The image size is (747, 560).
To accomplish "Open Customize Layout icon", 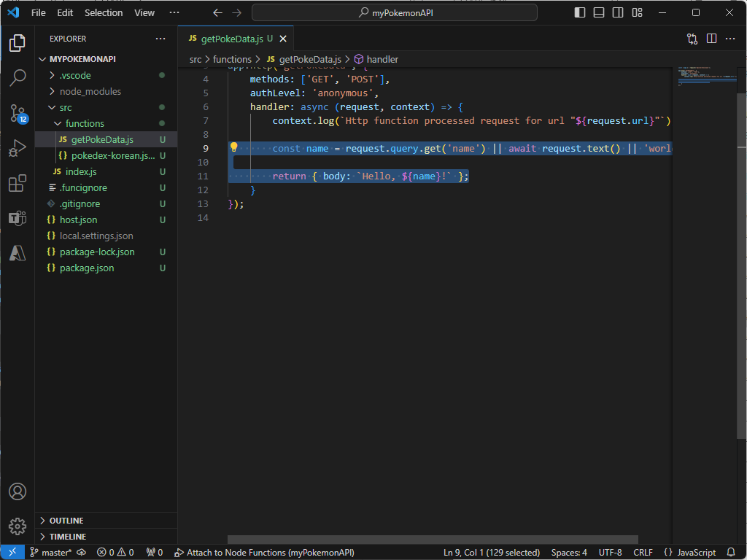I will click(x=637, y=13).
